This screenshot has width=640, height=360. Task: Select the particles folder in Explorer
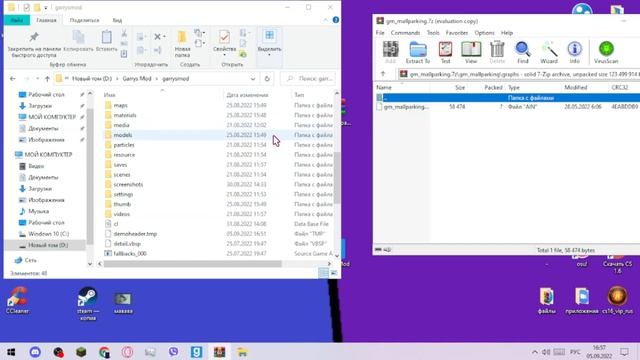124,145
